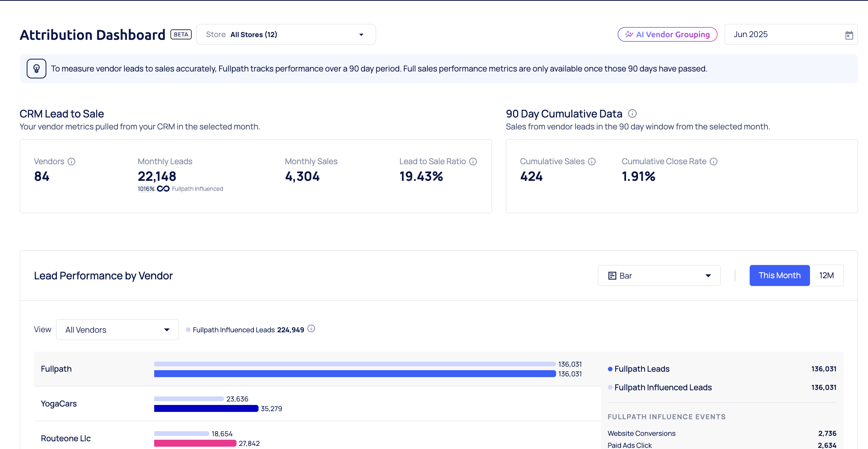The width and height of the screenshot is (868, 449).
Task: Open Vendors info tooltip icon
Action: pos(71,162)
